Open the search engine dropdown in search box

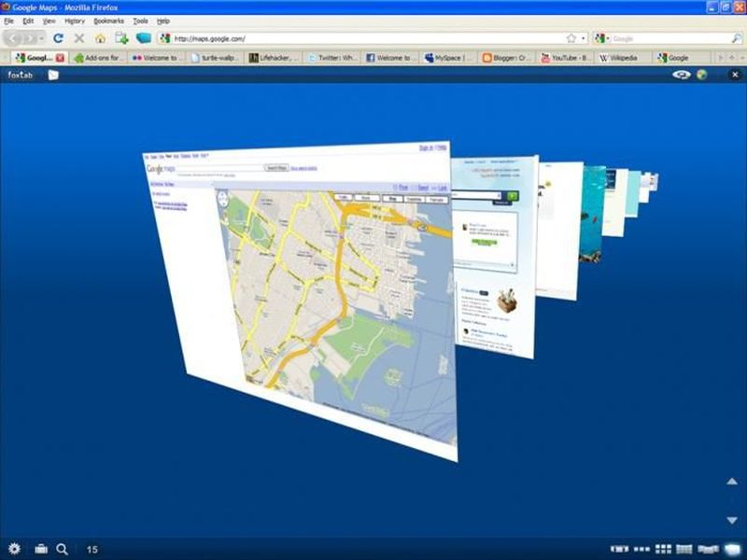[603, 38]
